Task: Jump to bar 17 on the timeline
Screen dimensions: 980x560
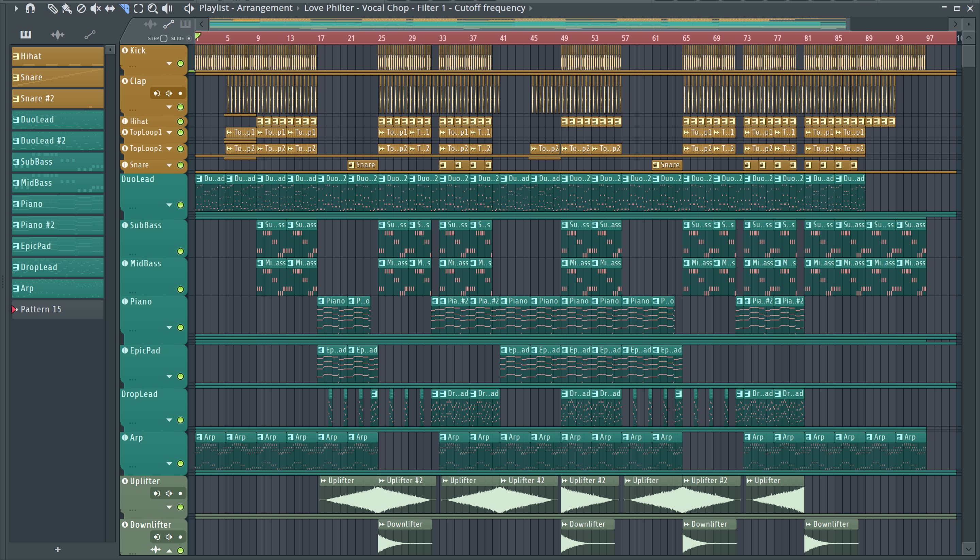Action: pos(321,38)
